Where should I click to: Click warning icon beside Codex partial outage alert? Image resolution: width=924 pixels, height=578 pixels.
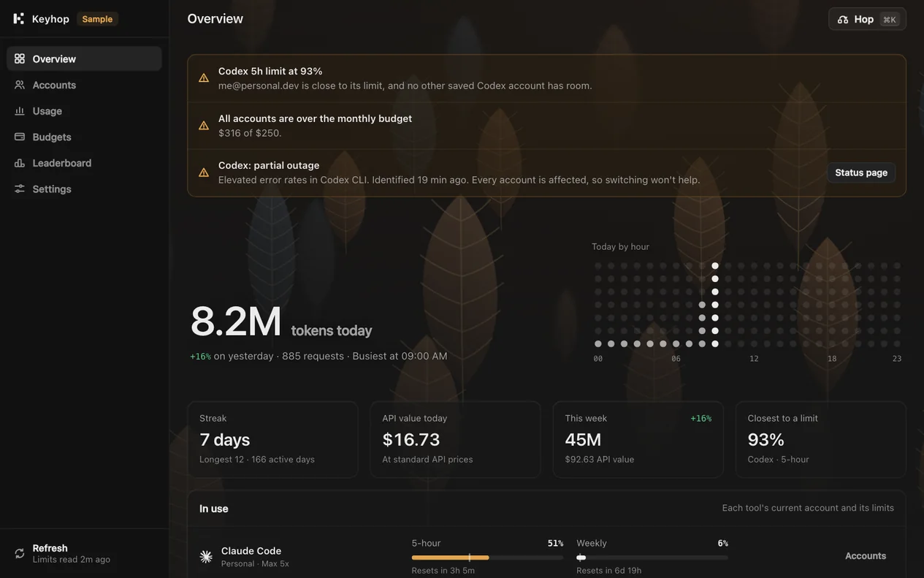pyautogui.click(x=204, y=172)
